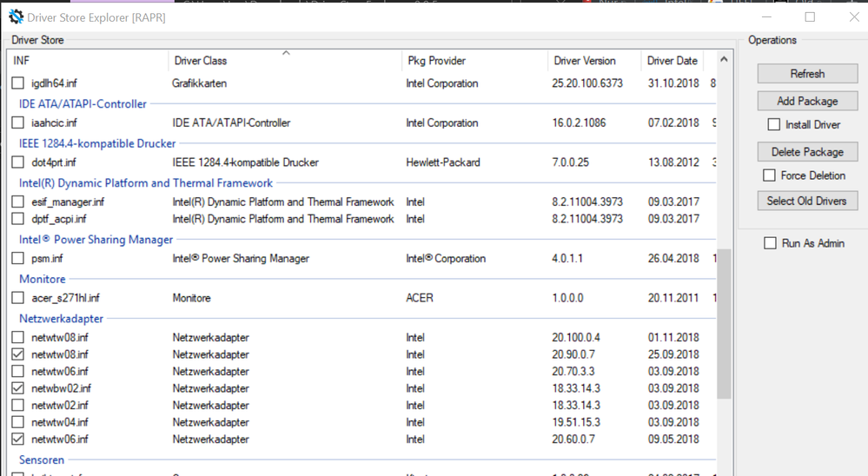Click the scrollbar up arrow

(x=724, y=60)
